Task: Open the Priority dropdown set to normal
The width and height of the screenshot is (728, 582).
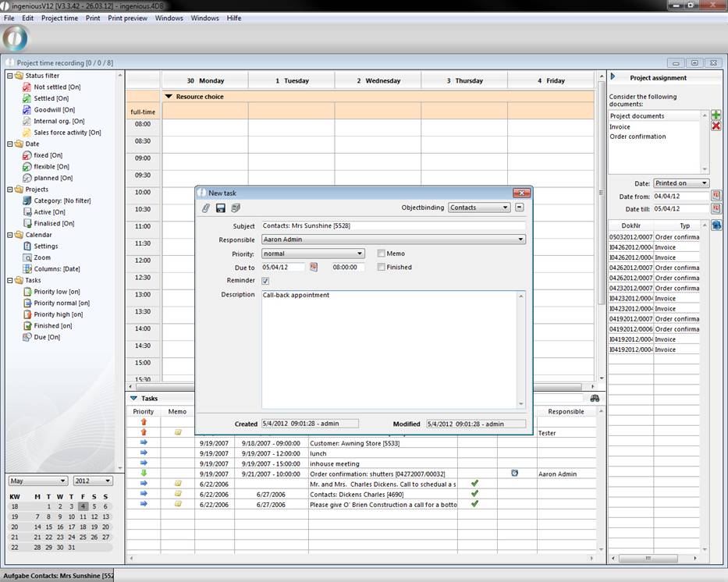Action: (x=313, y=254)
